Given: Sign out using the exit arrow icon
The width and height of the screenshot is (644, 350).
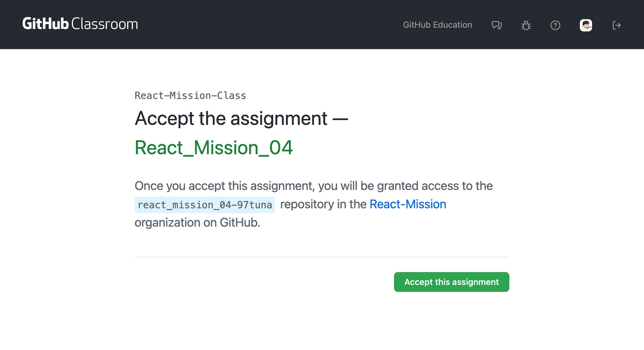Looking at the screenshot, I should pos(616,25).
